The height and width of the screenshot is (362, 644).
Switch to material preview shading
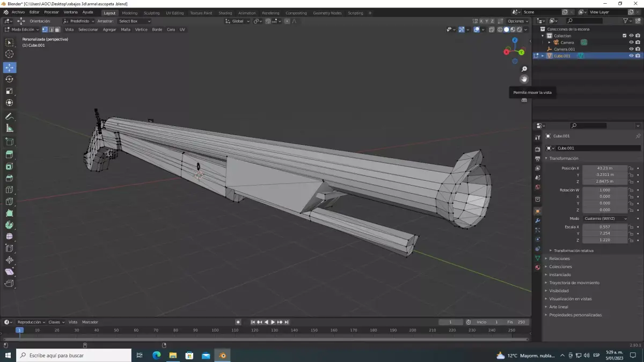pyautogui.click(x=513, y=29)
